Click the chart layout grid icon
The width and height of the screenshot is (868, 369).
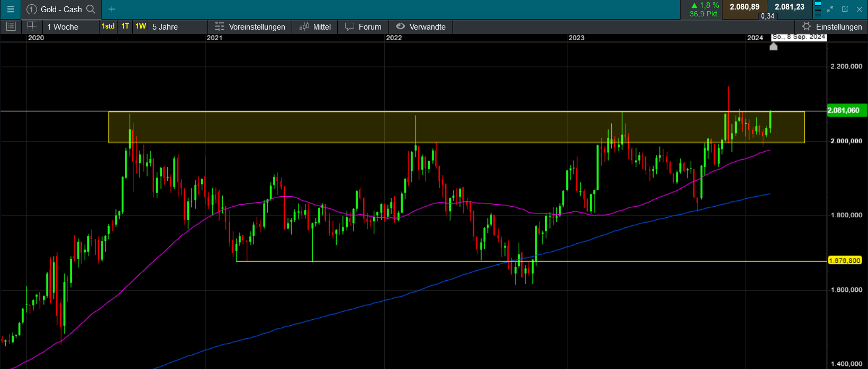32,26
